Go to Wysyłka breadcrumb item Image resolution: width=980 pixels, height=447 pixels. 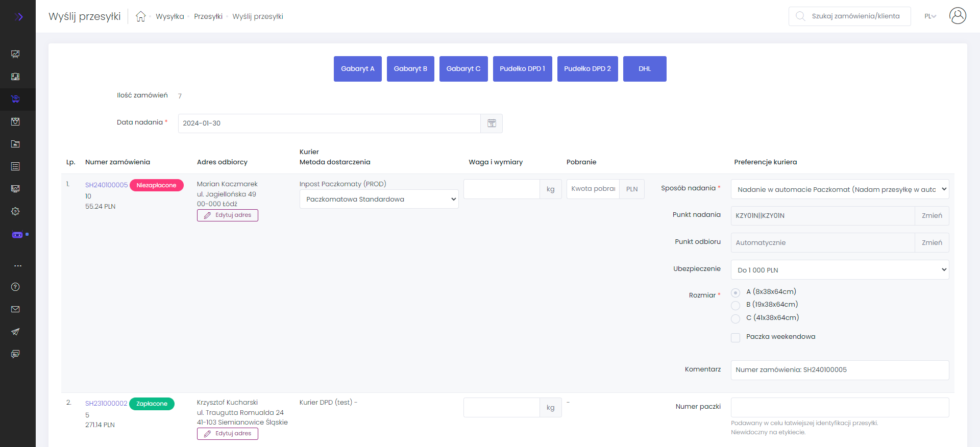169,16
